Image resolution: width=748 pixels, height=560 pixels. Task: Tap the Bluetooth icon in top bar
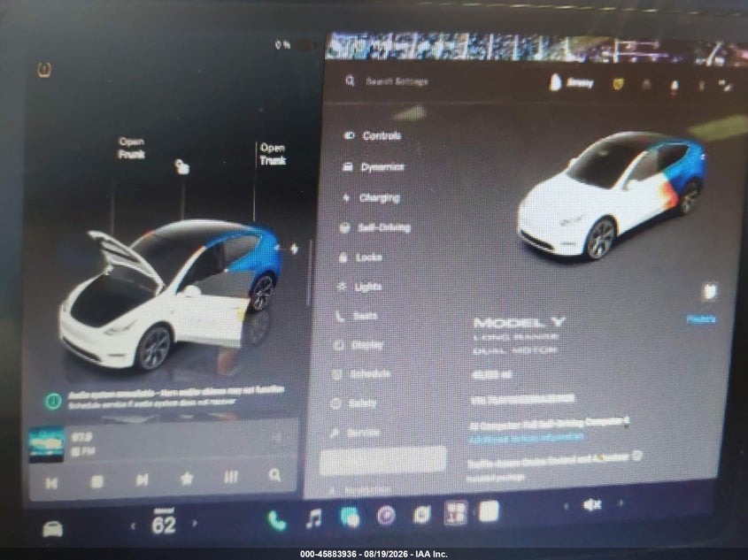click(701, 86)
